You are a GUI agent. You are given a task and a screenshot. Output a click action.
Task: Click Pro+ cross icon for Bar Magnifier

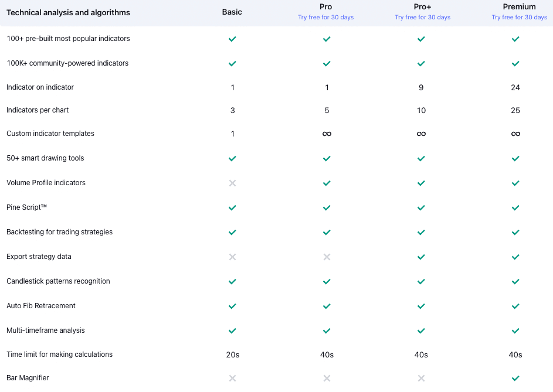421,378
